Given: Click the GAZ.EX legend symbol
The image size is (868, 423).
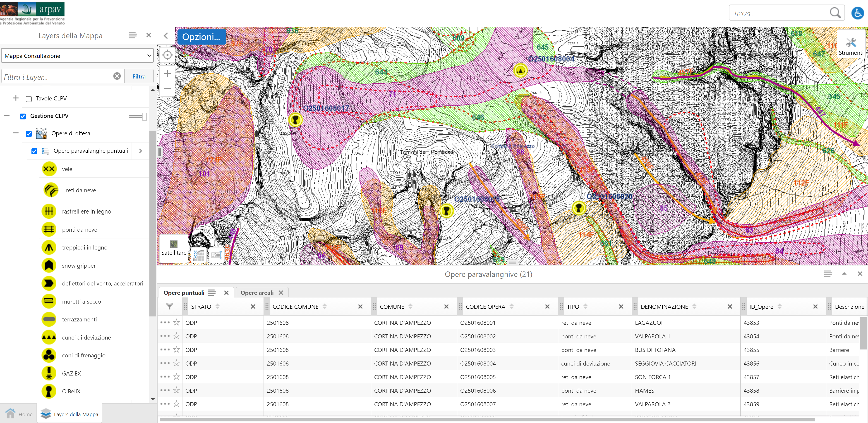Looking at the screenshot, I should pos(49,373).
